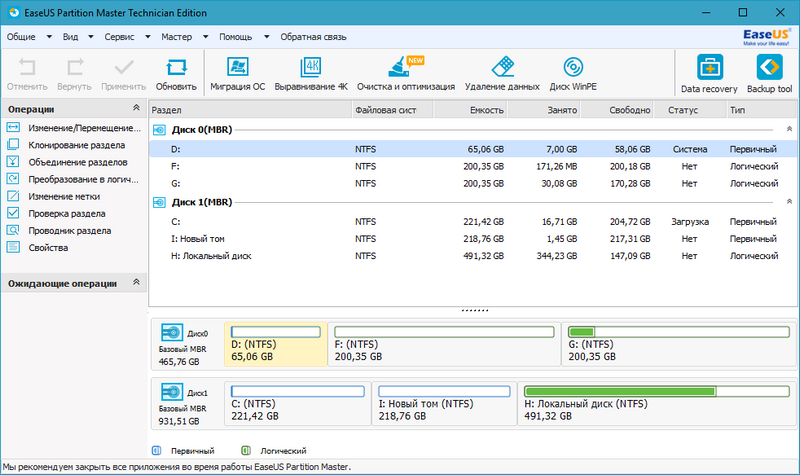Select the C: row in partition list

(472, 221)
